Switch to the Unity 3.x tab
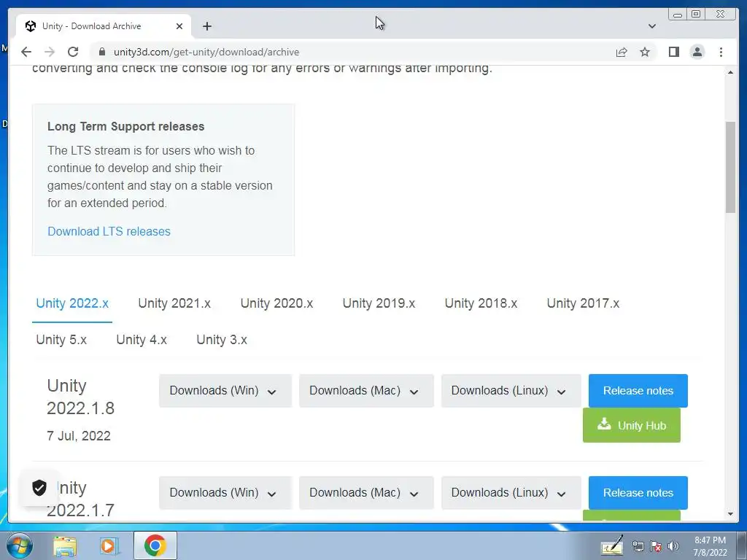The image size is (747, 560). click(222, 340)
